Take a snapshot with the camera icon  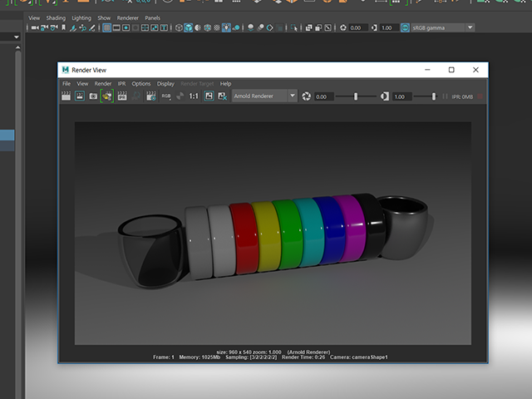click(93, 96)
